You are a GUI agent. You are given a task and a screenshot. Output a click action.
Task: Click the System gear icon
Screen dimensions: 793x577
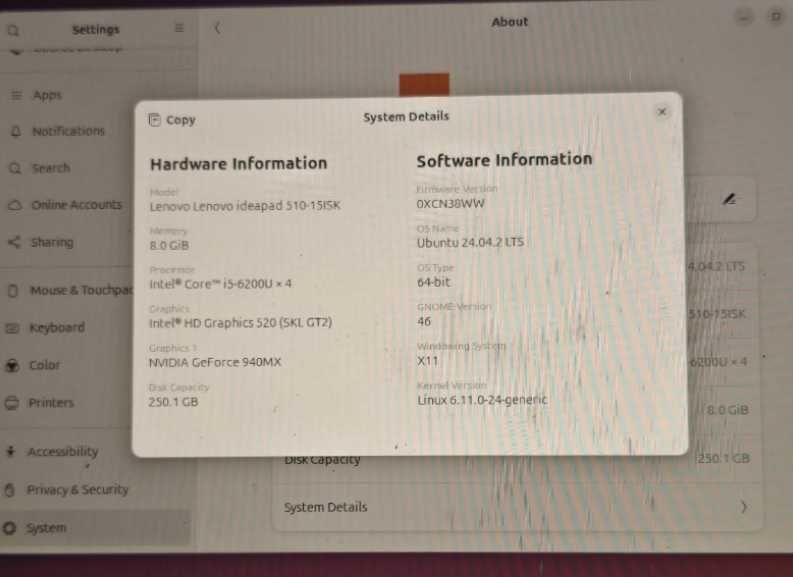(x=9, y=528)
